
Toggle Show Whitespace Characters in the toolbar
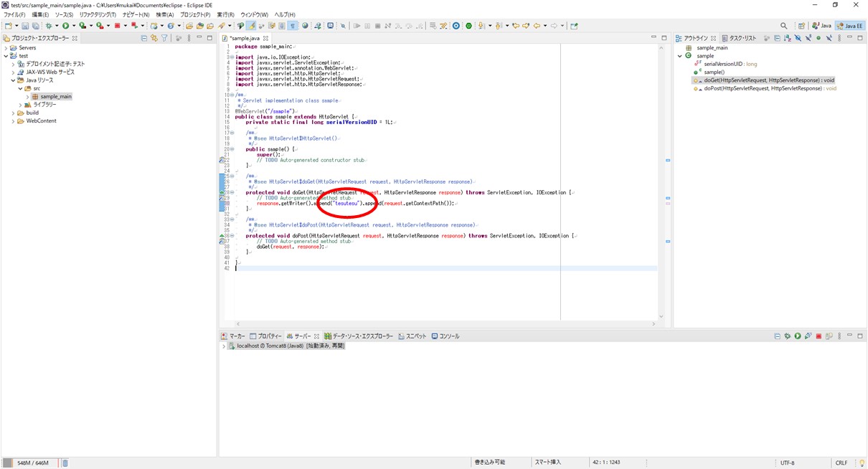tap(293, 26)
